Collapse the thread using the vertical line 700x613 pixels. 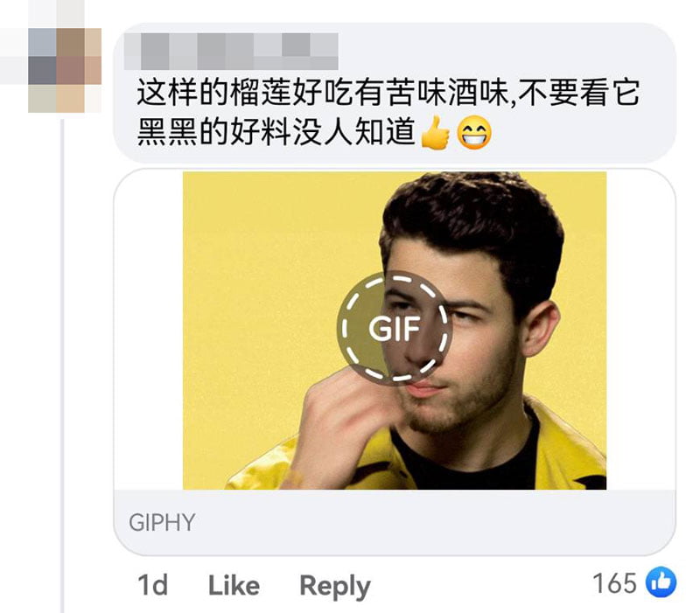[x=62, y=366]
